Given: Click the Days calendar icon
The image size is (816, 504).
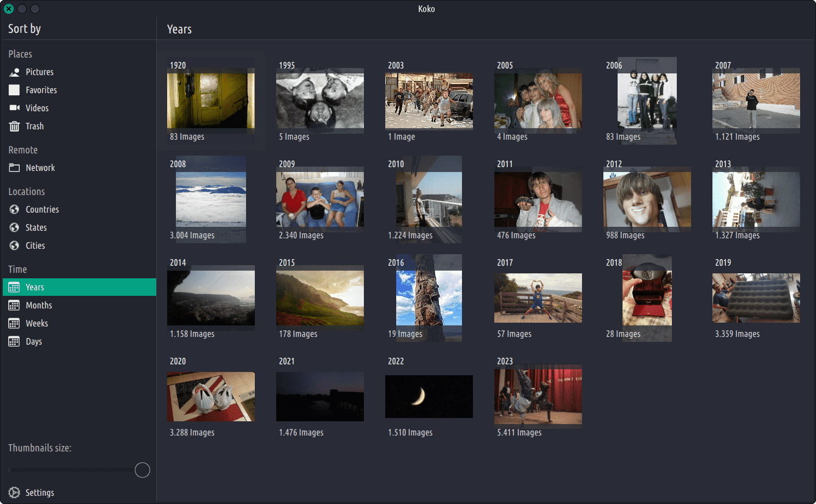Looking at the screenshot, I should point(14,342).
